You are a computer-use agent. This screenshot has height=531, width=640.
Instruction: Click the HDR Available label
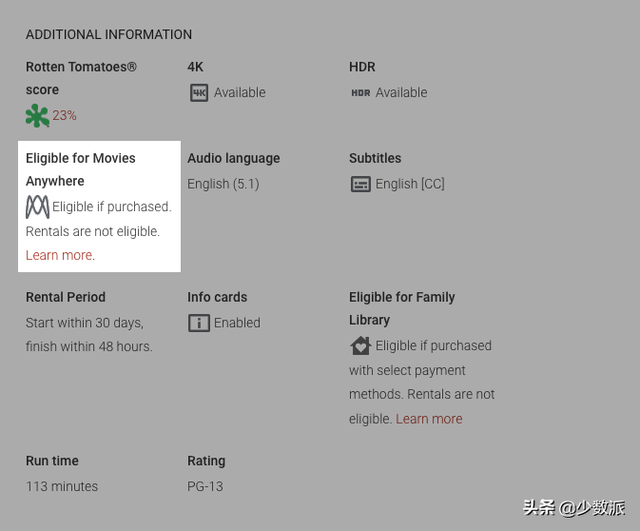pyautogui.click(x=402, y=93)
